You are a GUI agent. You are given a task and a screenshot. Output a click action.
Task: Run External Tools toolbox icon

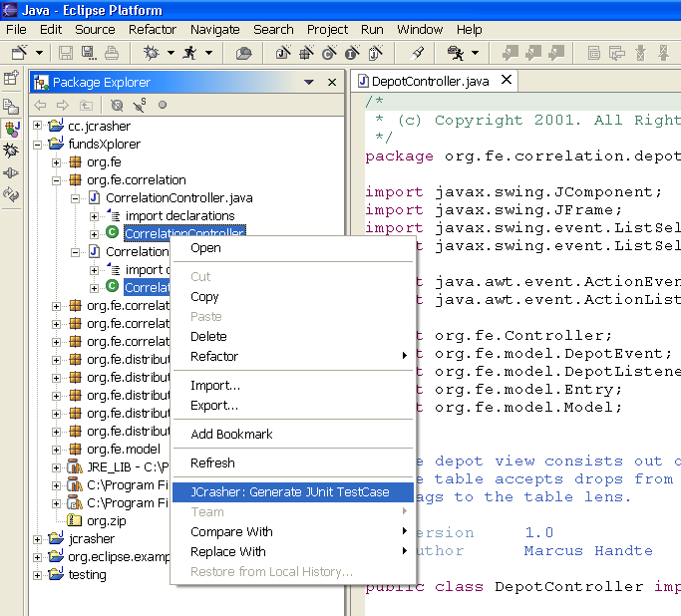tap(456, 53)
